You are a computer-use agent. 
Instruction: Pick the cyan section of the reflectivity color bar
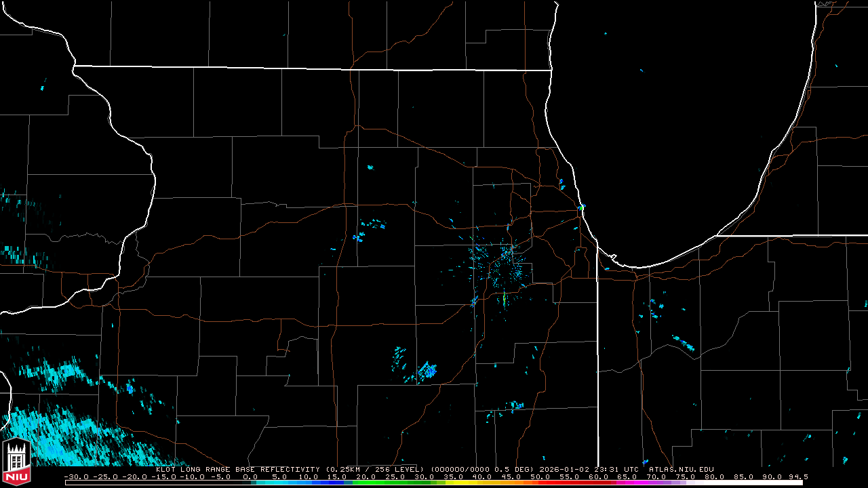click(x=285, y=483)
